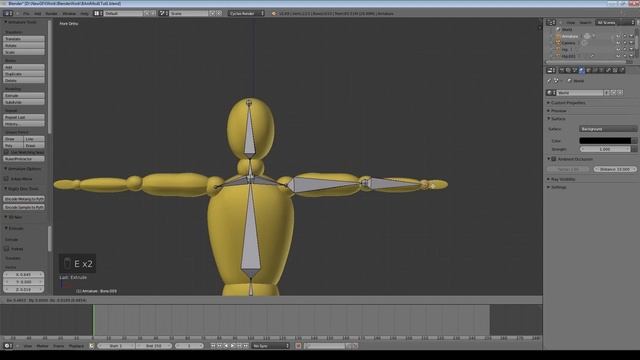Open the No Sync dropdown in the timeline
Screen dimensions: 640x360
pos(270,346)
